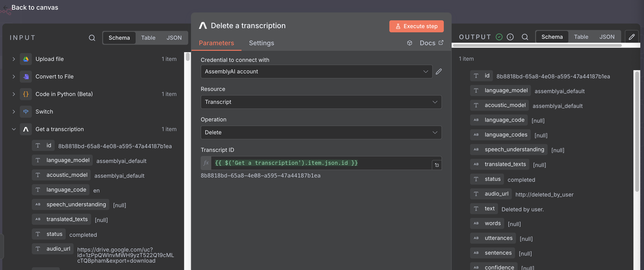
Task: Switch output view to JSON
Action: [607, 37]
